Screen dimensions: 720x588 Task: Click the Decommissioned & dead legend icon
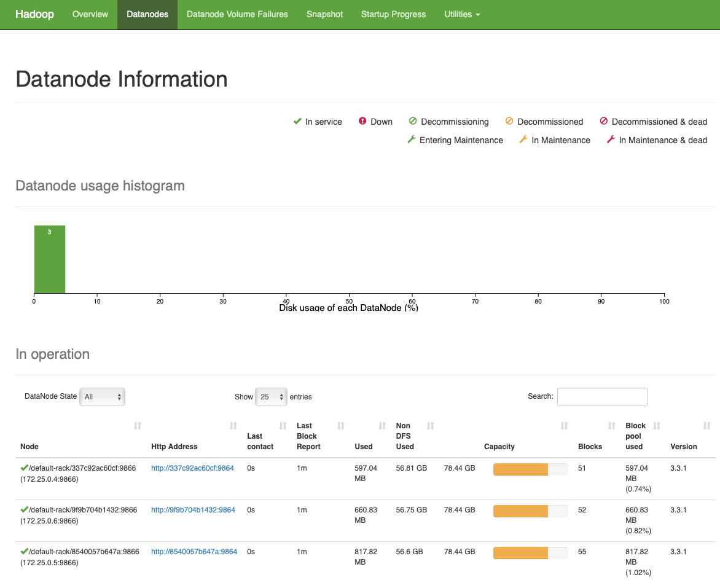[605, 122]
